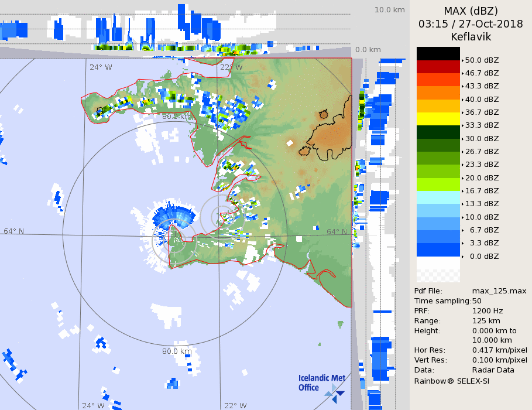Click the Rainbow SELEX-SI credit text
Viewport: 532px width, 410px height.
click(x=451, y=381)
